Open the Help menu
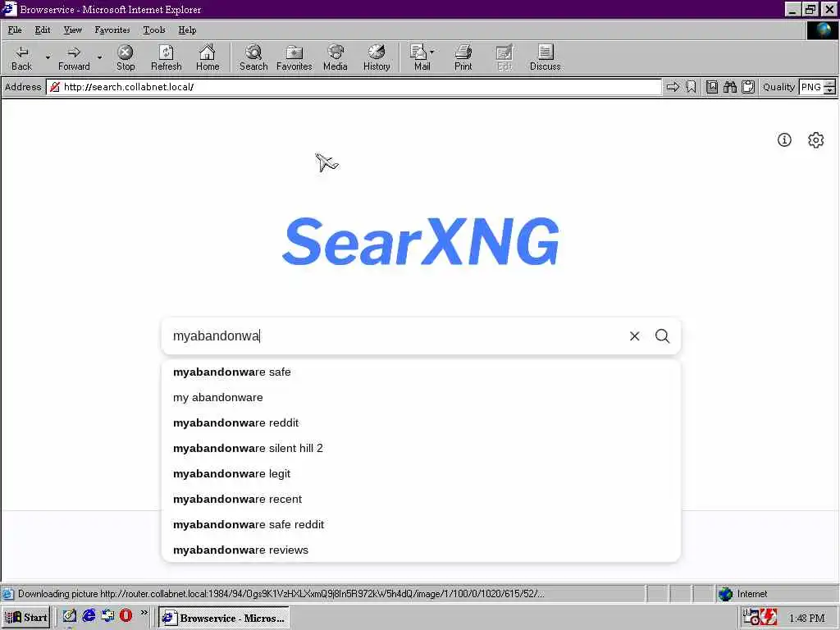Viewport: 840px width, 630px height. pyautogui.click(x=187, y=30)
